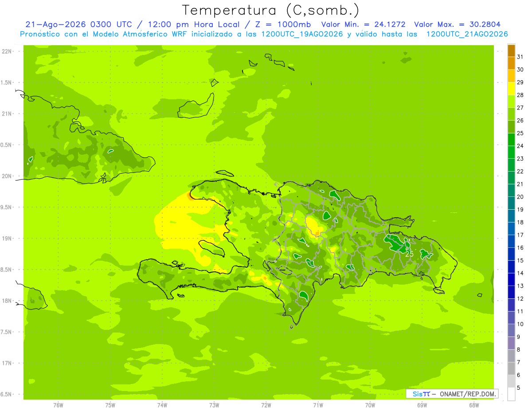
Task: Click the 'Valor Min. = 24.1272' text
Action: (363, 24)
